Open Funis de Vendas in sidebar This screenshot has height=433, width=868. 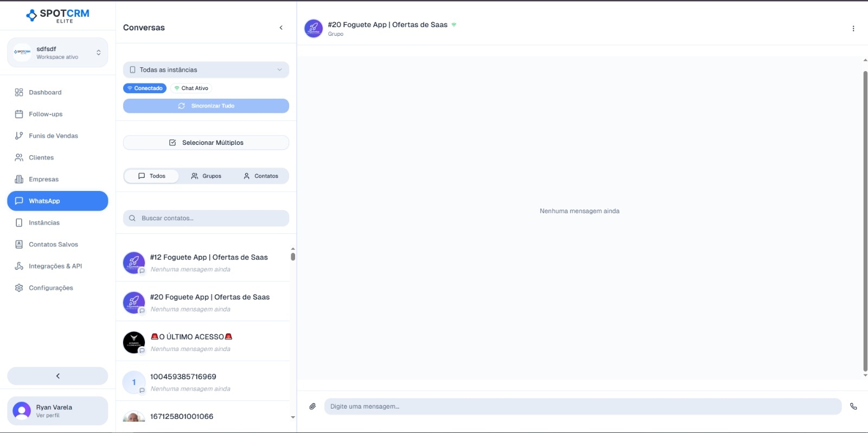tap(53, 136)
